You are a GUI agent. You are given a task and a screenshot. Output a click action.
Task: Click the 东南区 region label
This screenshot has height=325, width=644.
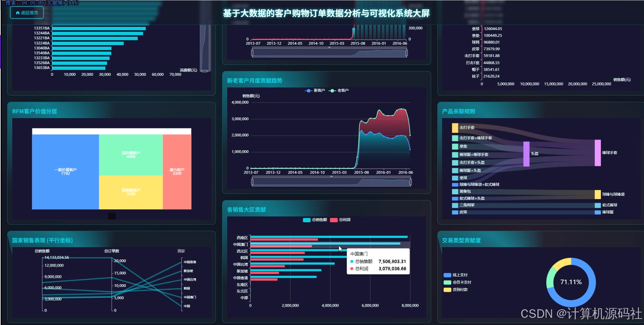pyautogui.click(x=242, y=285)
